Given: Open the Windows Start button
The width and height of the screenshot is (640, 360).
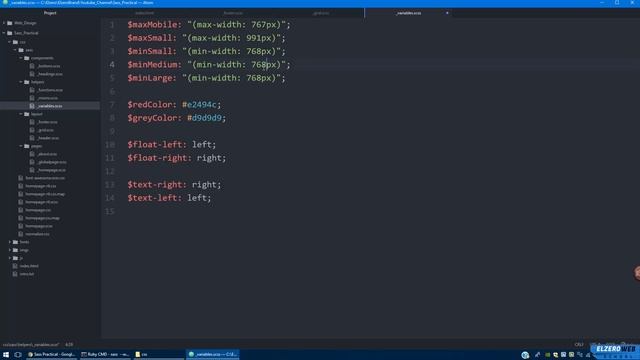Looking at the screenshot, I should 6,355.
